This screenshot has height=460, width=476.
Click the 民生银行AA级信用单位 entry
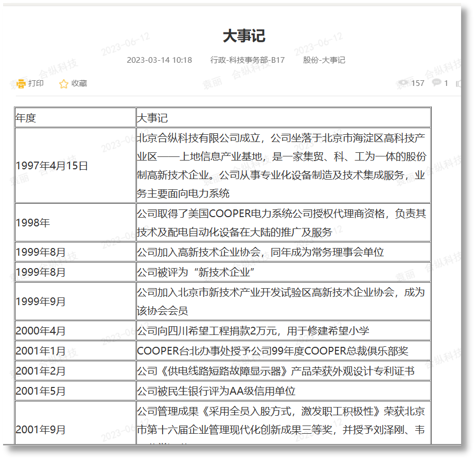283,391
